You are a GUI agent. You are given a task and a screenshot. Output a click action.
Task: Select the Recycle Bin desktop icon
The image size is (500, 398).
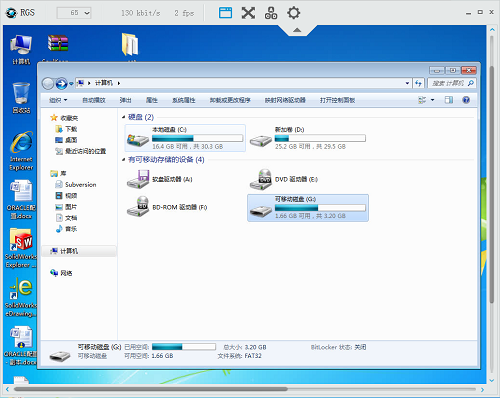(21, 98)
